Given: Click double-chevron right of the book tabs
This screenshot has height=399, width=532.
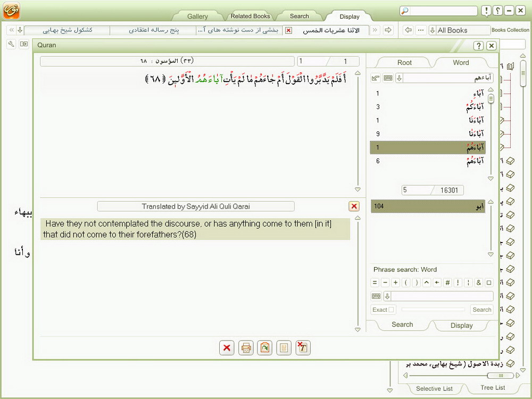Looking at the screenshot, I should pos(375,30).
